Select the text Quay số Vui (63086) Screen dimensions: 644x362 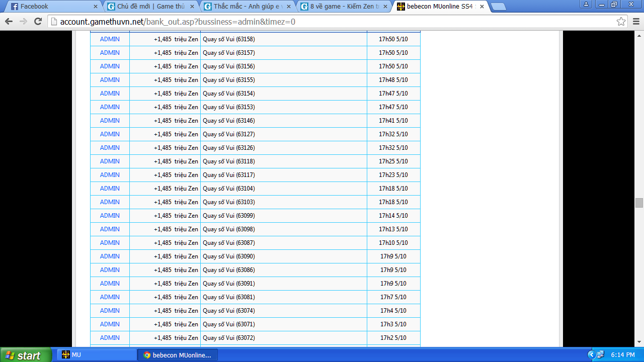(x=229, y=270)
